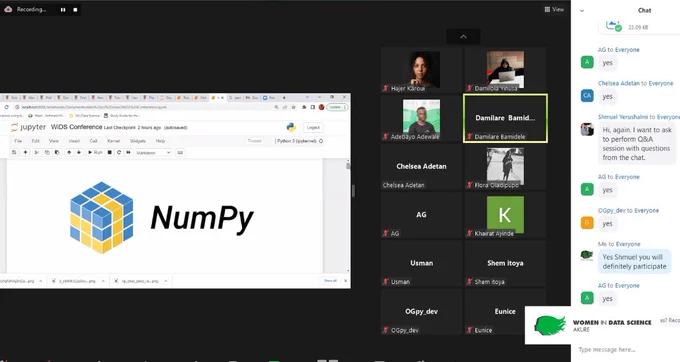The width and height of the screenshot is (680, 362).
Task: Open the Jupyter Help menu
Action: click(160, 141)
